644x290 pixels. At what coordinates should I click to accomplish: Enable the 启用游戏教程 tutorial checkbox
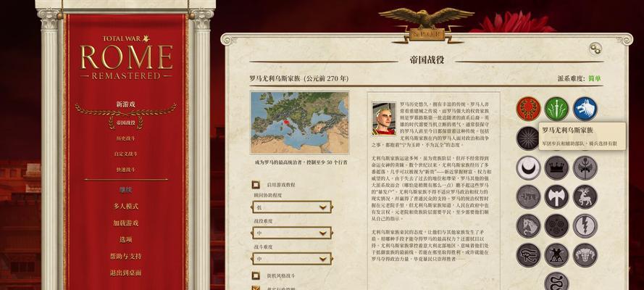coord(256,185)
